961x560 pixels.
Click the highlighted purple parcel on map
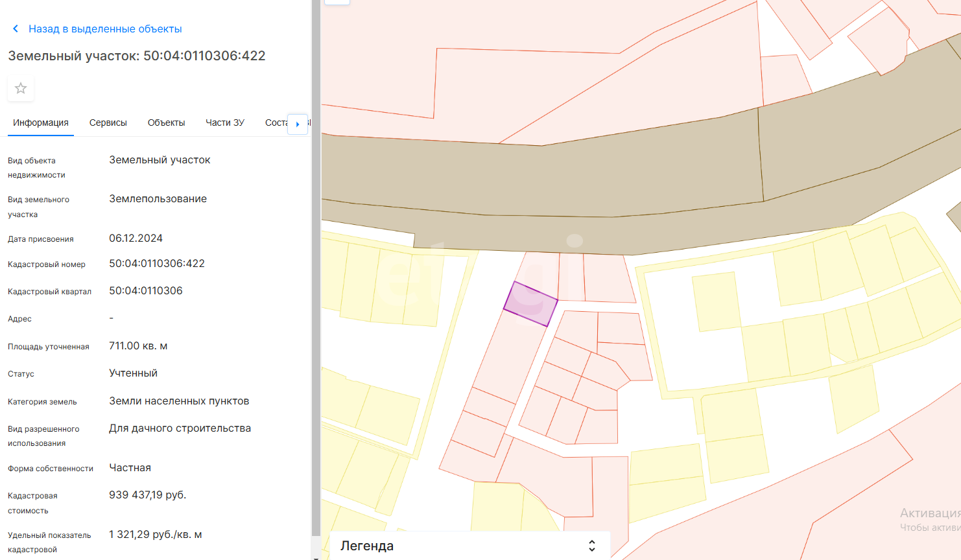pos(530,304)
